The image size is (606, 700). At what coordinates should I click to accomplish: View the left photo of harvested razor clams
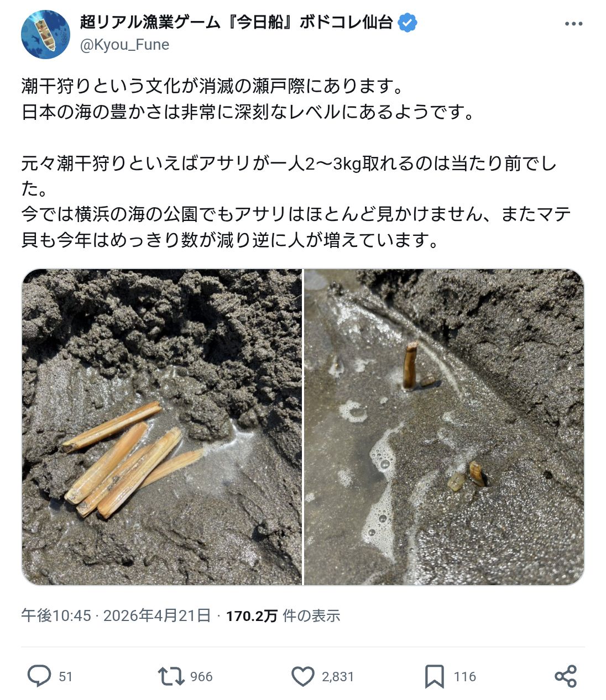(161, 427)
